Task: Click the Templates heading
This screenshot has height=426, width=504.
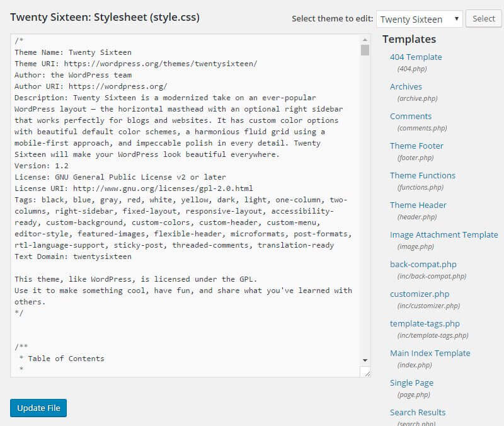Action: click(x=409, y=39)
